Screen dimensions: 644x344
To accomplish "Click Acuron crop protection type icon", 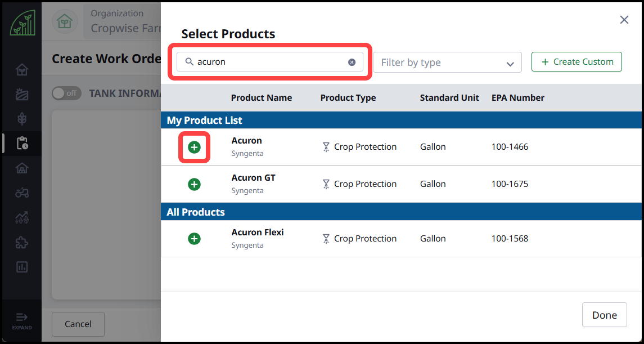I will 326,147.
